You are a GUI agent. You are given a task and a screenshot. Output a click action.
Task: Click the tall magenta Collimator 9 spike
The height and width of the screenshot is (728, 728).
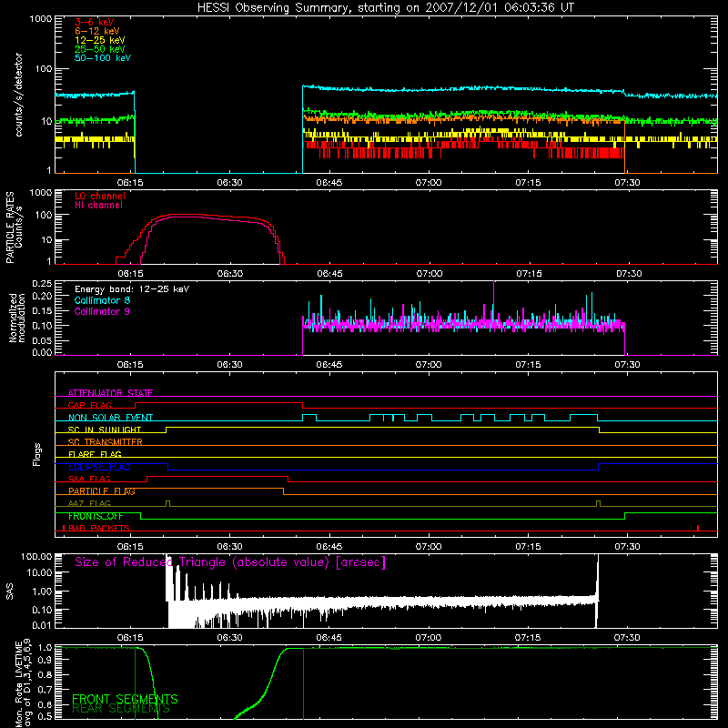coord(493,298)
